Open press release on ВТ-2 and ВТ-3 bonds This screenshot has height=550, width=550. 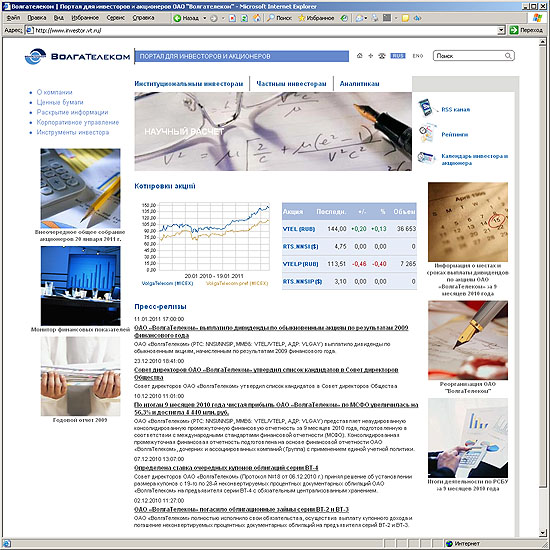241,509
